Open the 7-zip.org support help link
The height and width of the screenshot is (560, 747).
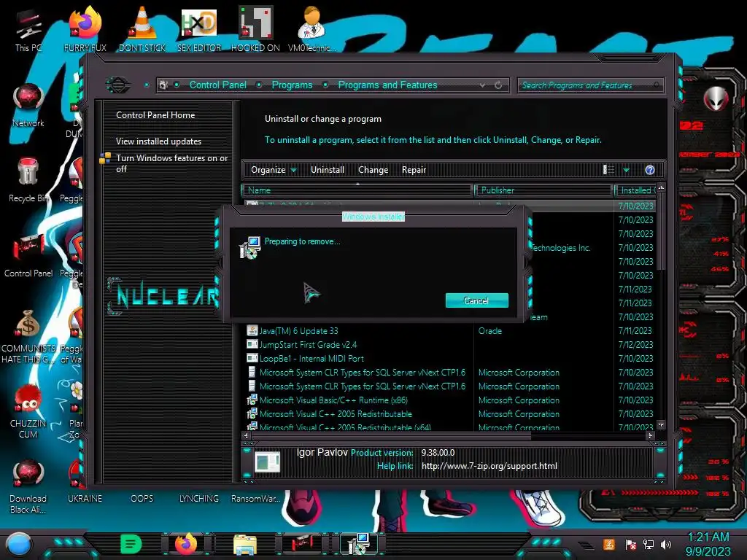[x=489, y=466]
